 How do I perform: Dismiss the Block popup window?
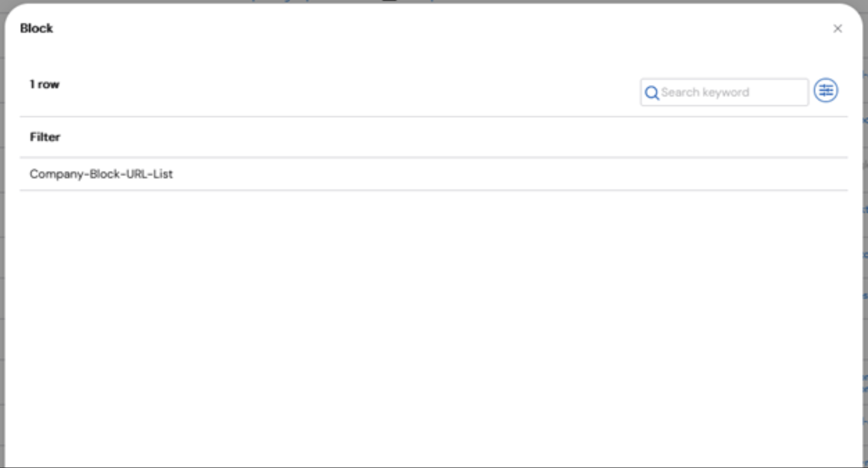pyautogui.click(x=837, y=28)
